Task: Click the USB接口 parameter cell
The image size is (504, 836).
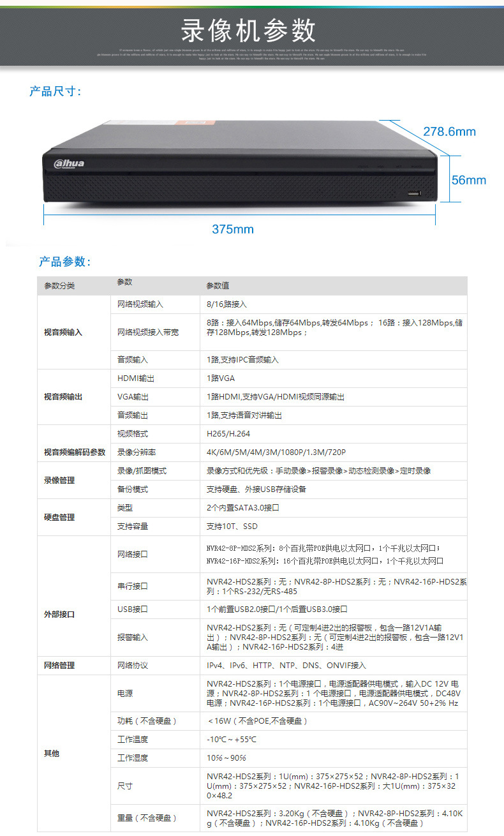Action: click(x=155, y=609)
